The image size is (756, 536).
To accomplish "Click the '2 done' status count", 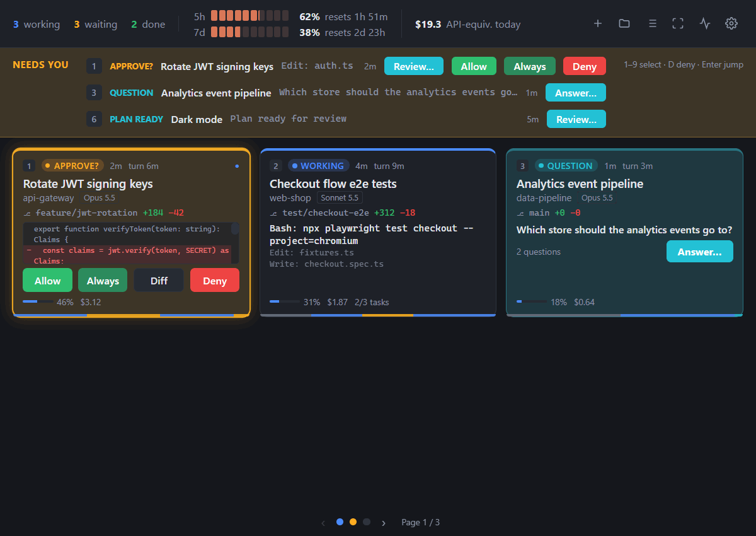I will point(148,25).
